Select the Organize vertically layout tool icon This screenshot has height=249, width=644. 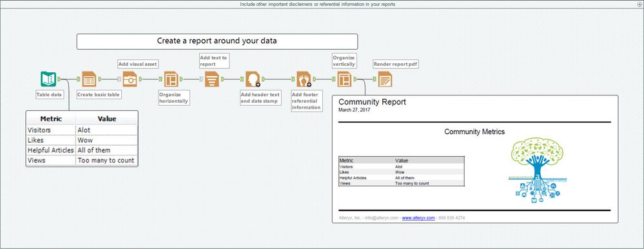[344, 79]
